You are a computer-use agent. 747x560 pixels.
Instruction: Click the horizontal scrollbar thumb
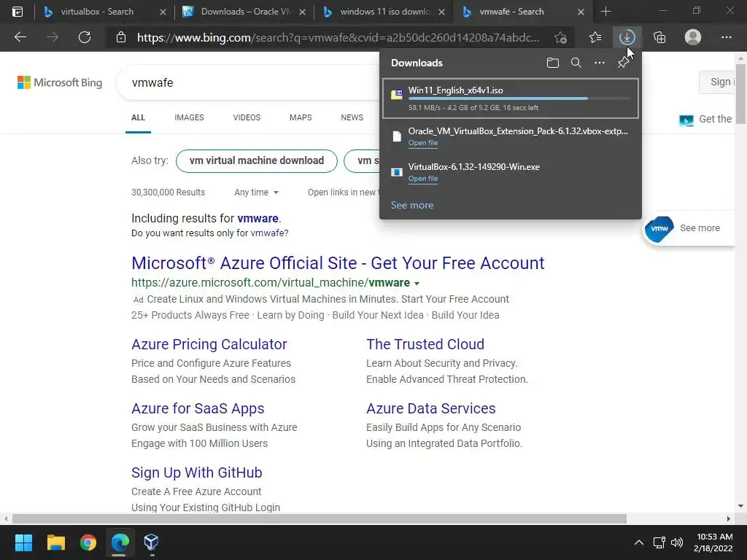coord(320,518)
